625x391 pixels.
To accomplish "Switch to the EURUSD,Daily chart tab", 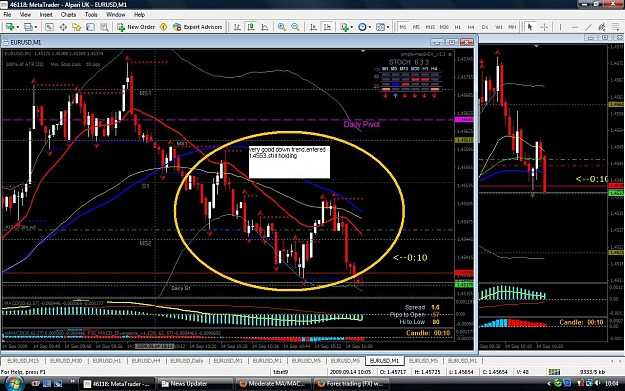I will click(187, 361).
